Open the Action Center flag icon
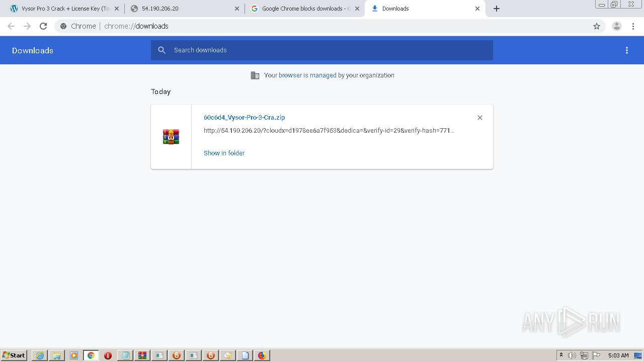 (x=596, y=355)
